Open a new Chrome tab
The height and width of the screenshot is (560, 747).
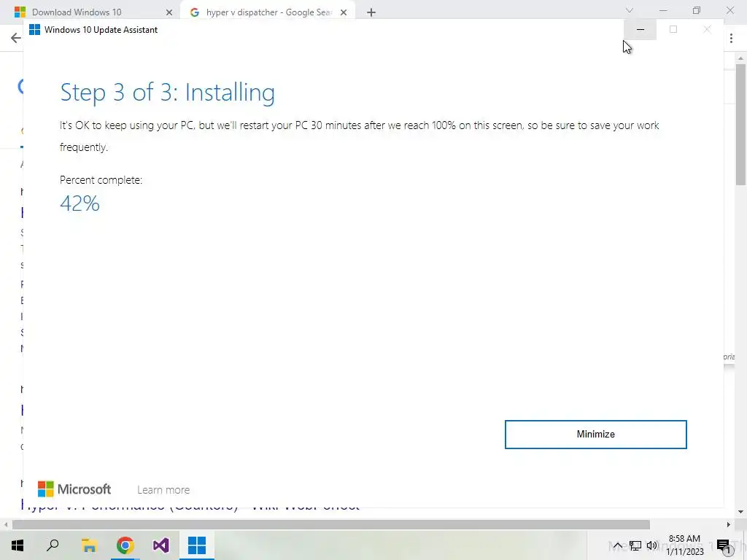pos(371,12)
